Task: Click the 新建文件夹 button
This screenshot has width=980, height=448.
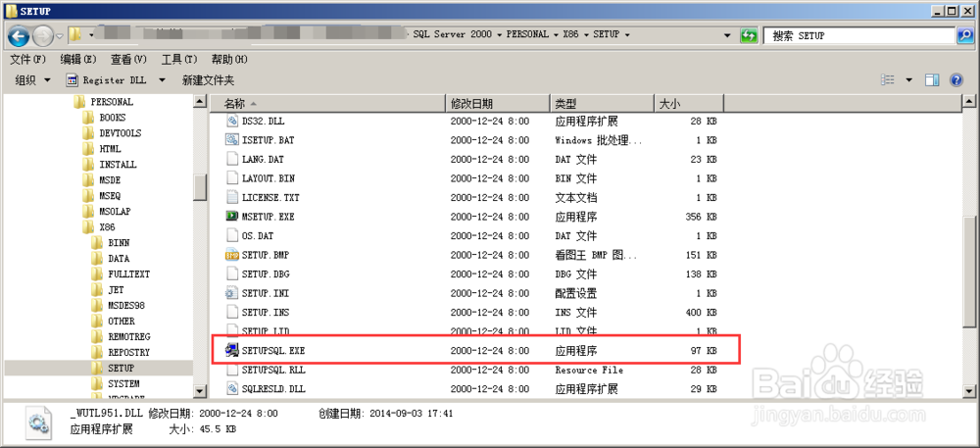Action: (x=208, y=80)
